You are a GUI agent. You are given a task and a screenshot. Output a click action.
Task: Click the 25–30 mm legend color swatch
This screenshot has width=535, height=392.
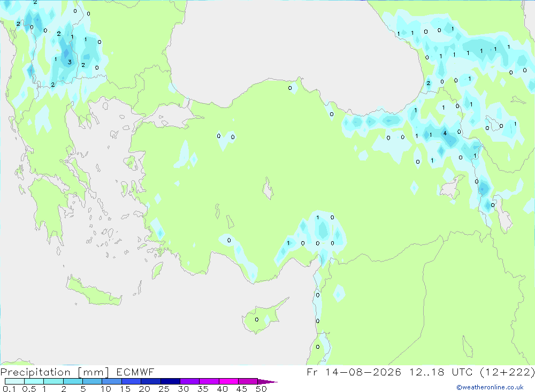[170, 381]
